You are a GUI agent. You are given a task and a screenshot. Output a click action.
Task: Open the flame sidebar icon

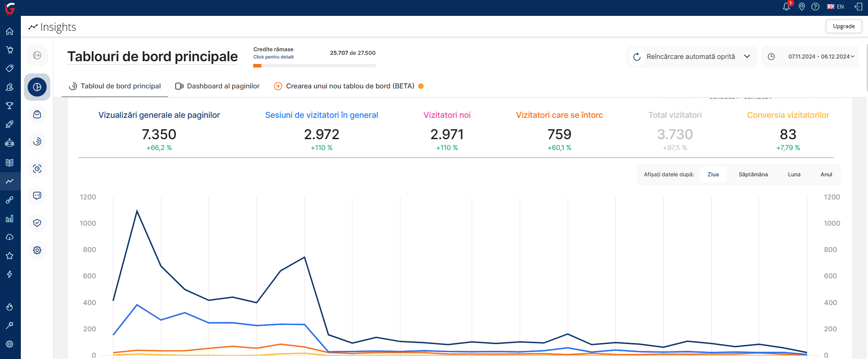10,307
